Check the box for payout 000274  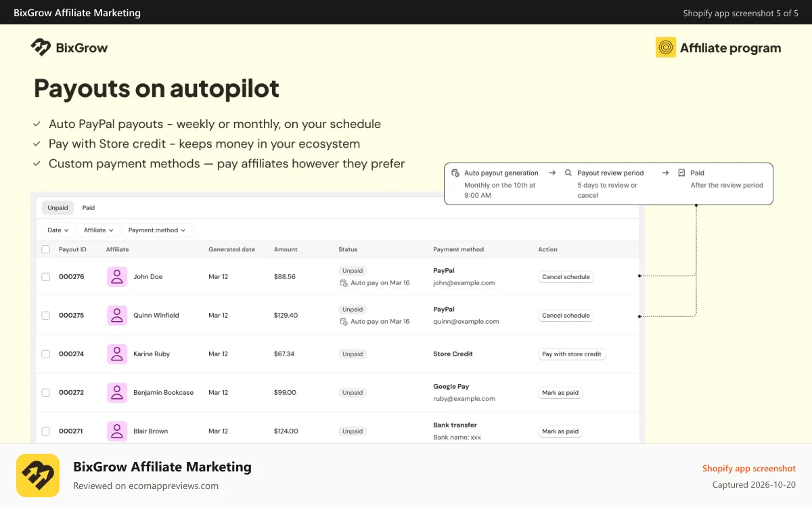(x=46, y=354)
